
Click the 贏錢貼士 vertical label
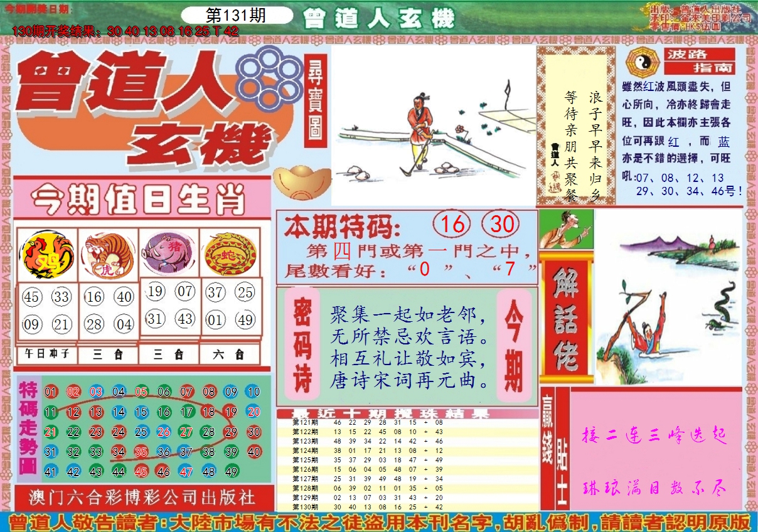click(555, 449)
